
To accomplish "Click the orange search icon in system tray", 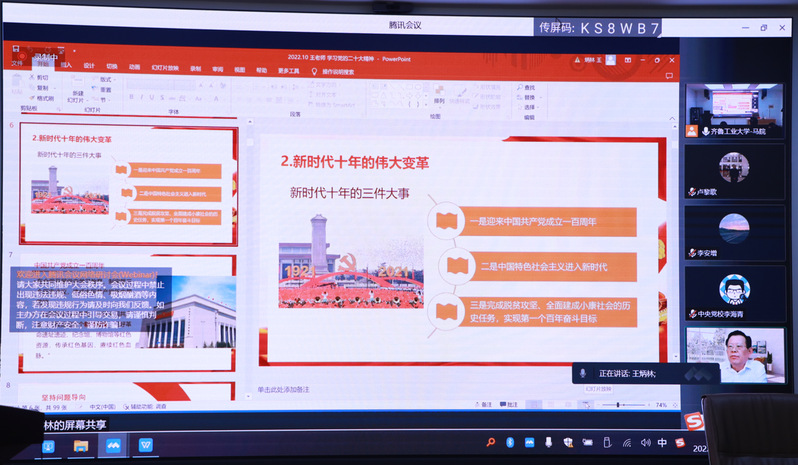I will pos(491,442).
